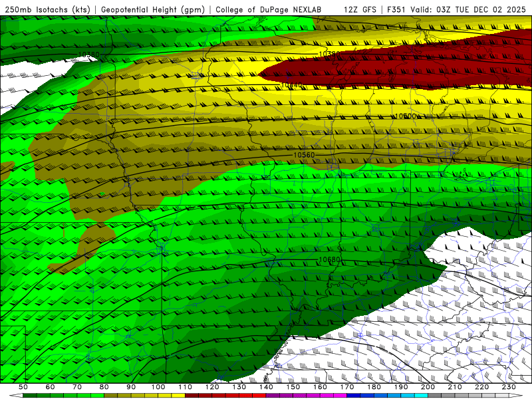Click the 10560 height contour label
The height and width of the screenshot is (399, 532).
304,155
